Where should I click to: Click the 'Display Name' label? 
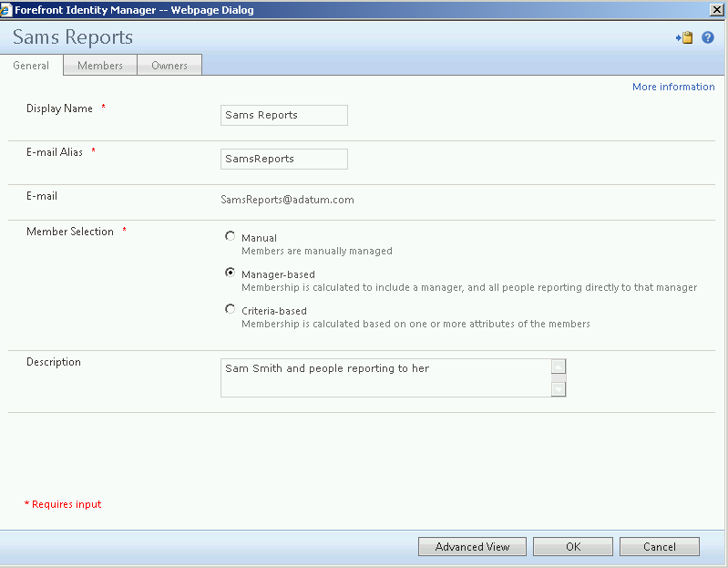pos(59,108)
